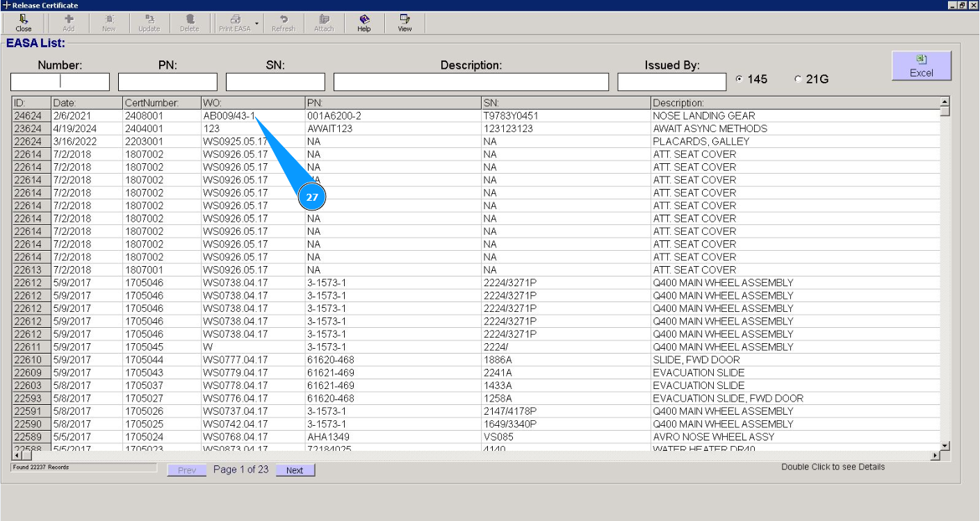Viewport: 980px width, 521px height.
Task: Click the vertical scrollbar up arrow
Action: tap(945, 102)
